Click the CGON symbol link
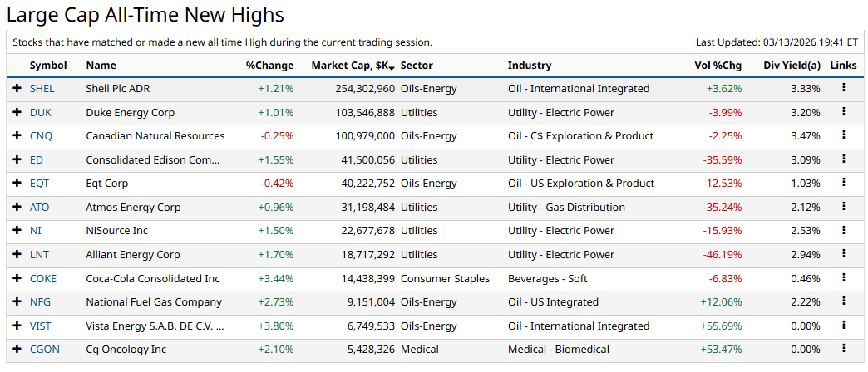This screenshot has height=372, width=868. (44, 350)
